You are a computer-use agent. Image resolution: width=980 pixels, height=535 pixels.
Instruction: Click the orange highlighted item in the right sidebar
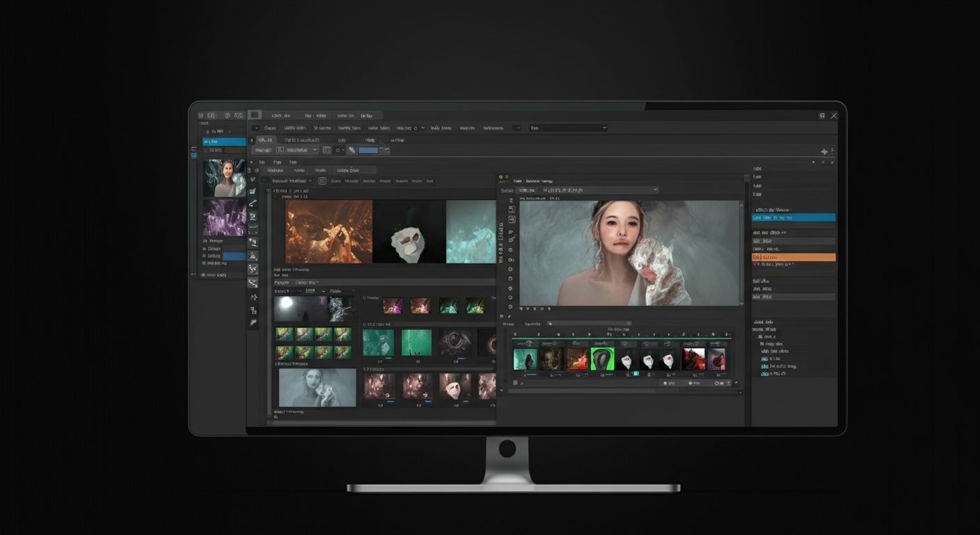click(793, 257)
